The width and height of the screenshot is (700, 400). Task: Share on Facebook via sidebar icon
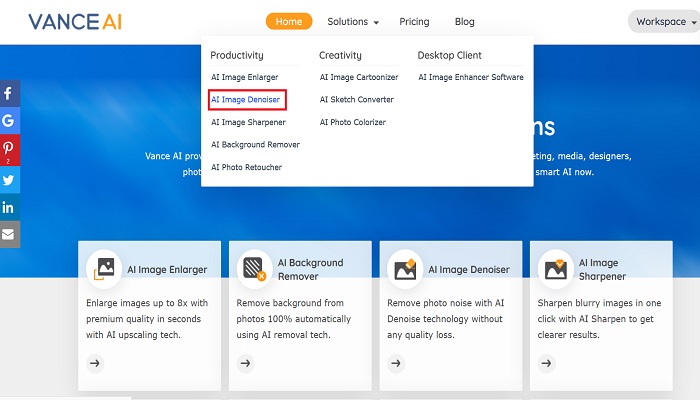pyautogui.click(x=9, y=93)
